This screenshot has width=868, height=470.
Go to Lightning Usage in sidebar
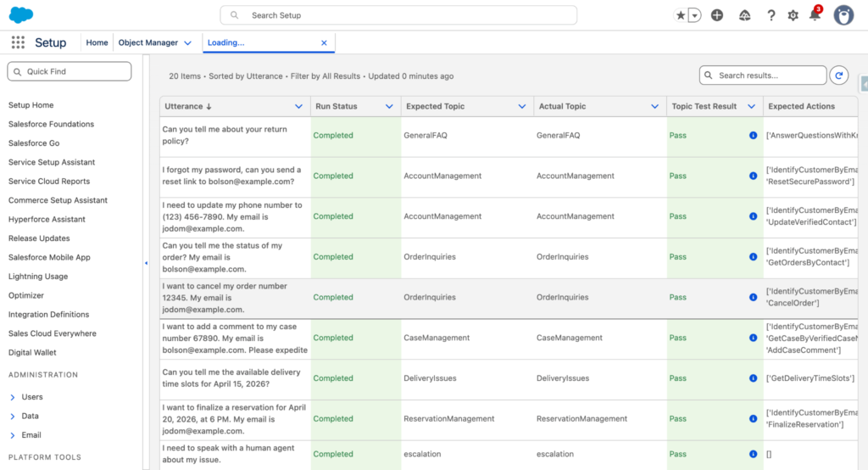(38, 277)
